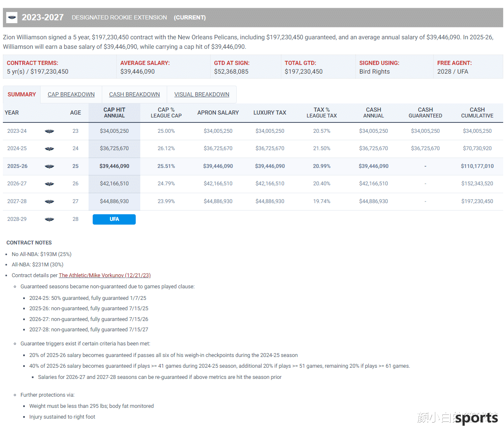504x431 pixels.
Task: Select the Summary tab
Action: [x=22, y=94]
